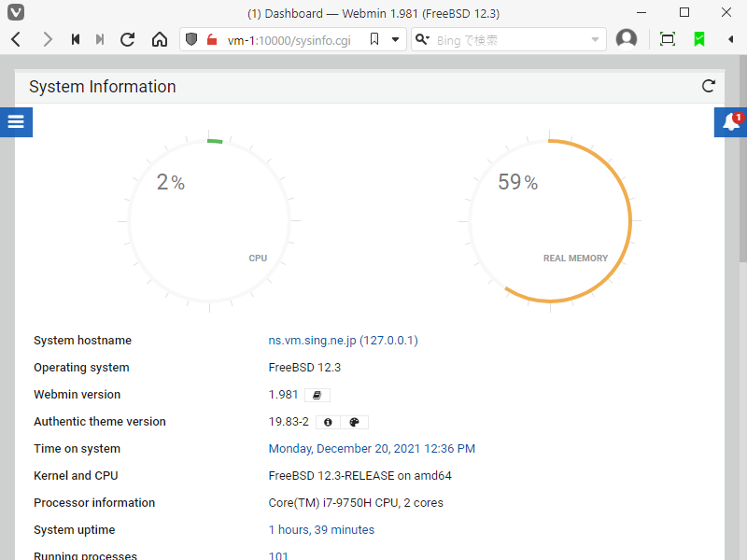
Task: Capture page with screenshot icon
Action: (x=668, y=39)
